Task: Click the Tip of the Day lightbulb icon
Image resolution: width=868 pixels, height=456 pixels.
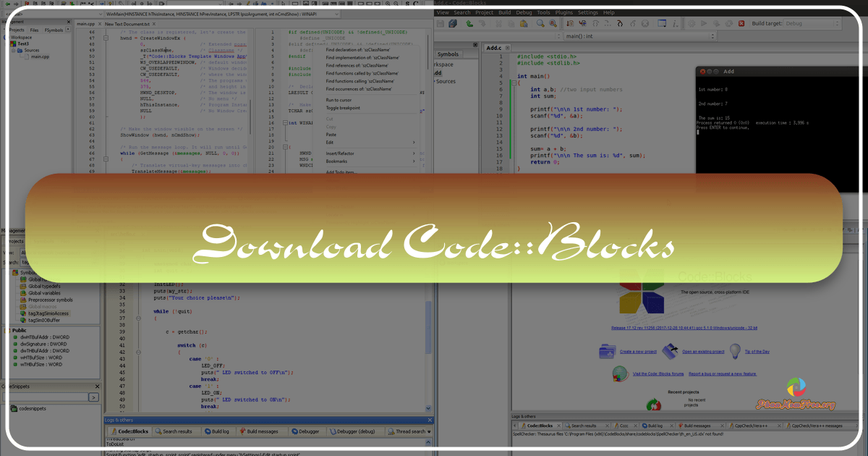Action: pos(736,352)
